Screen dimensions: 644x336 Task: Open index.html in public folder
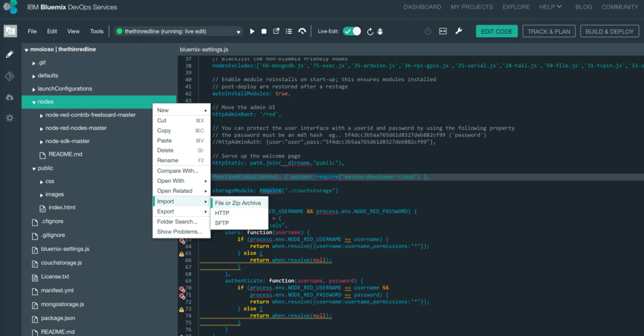[x=62, y=207]
